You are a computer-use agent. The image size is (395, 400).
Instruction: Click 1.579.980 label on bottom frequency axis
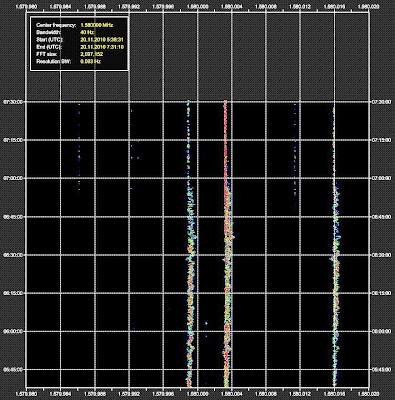point(26,393)
